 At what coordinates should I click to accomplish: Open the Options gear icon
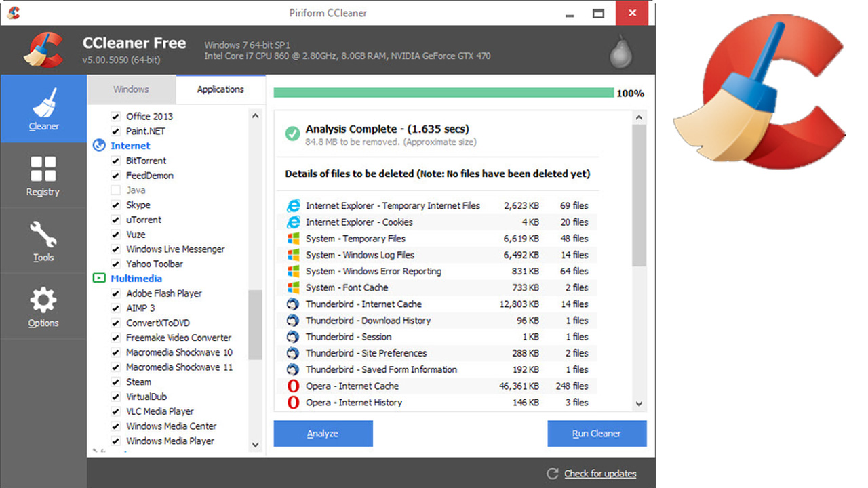coord(43,300)
